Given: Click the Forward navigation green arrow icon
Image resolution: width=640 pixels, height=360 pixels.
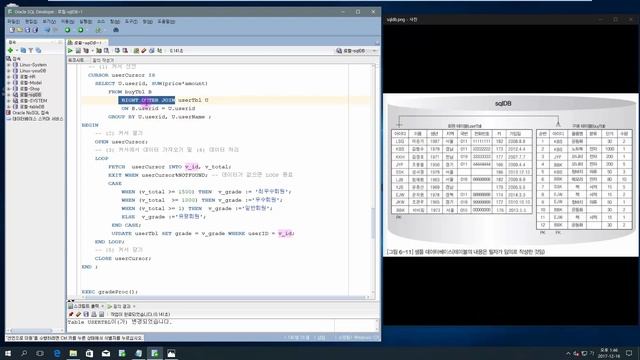Looking at the screenshot, I should [x=81, y=30].
